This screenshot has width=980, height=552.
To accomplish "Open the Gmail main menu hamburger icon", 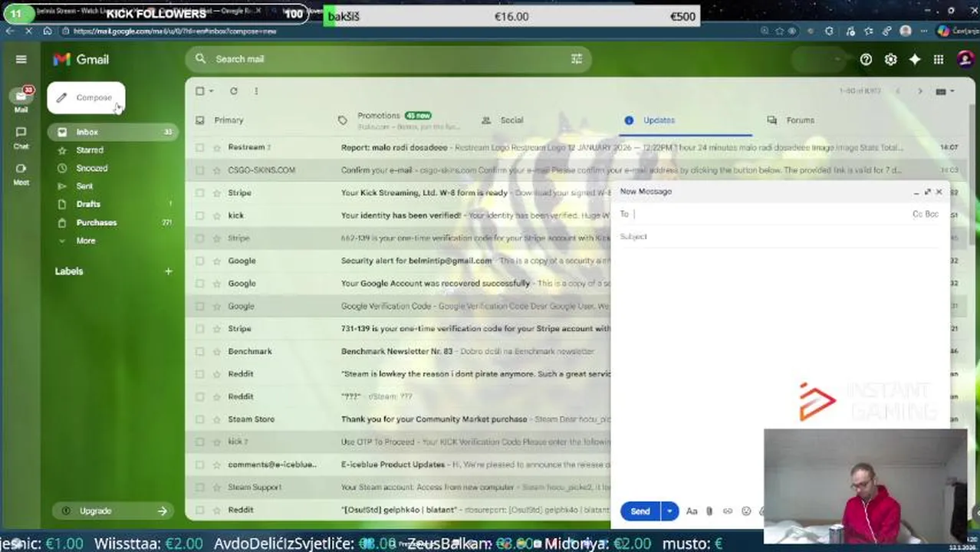I will pos(21,59).
